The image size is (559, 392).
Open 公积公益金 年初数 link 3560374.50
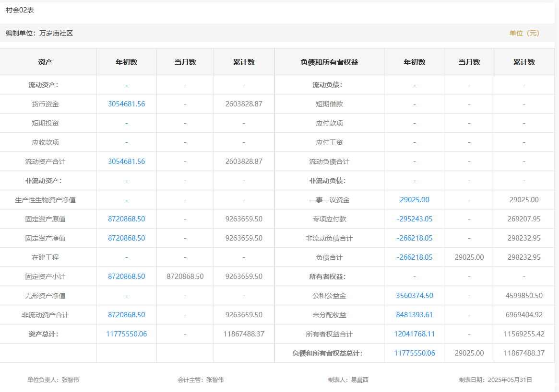coord(414,296)
